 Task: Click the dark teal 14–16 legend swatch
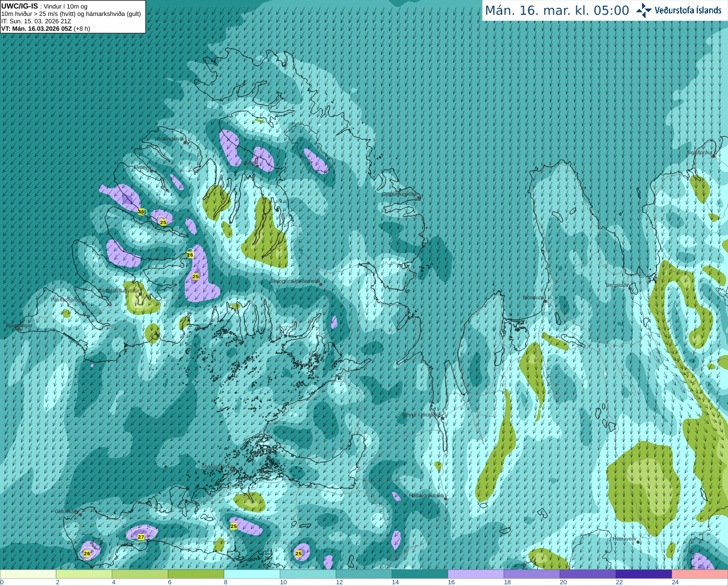420,574
